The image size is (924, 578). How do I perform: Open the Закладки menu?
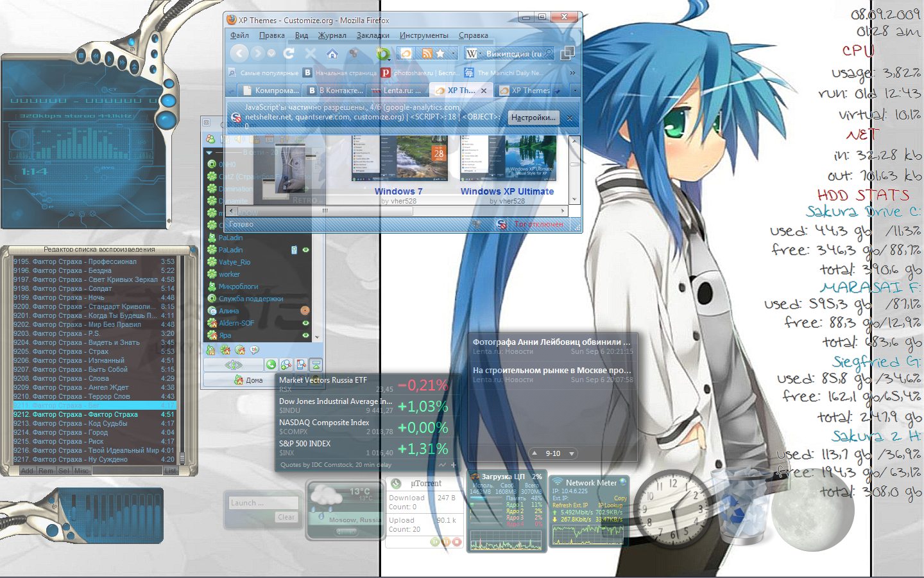pyautogui.click(x=373, y=35)
